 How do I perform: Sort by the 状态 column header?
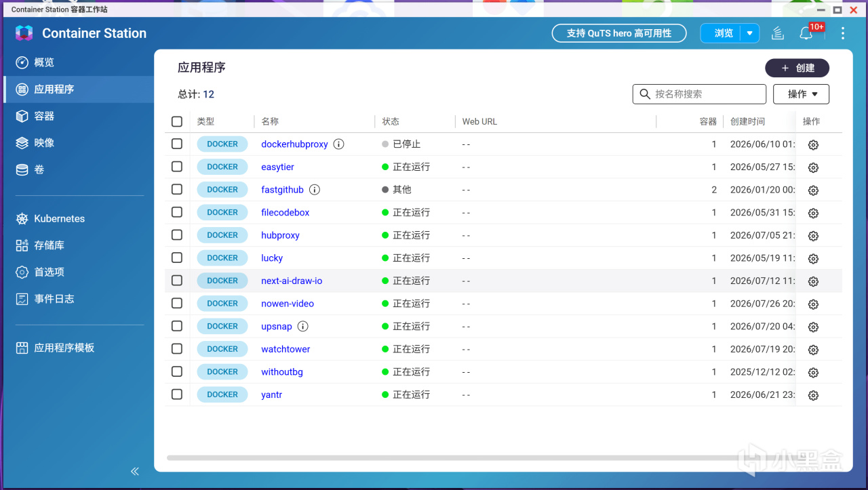[391, 121]
